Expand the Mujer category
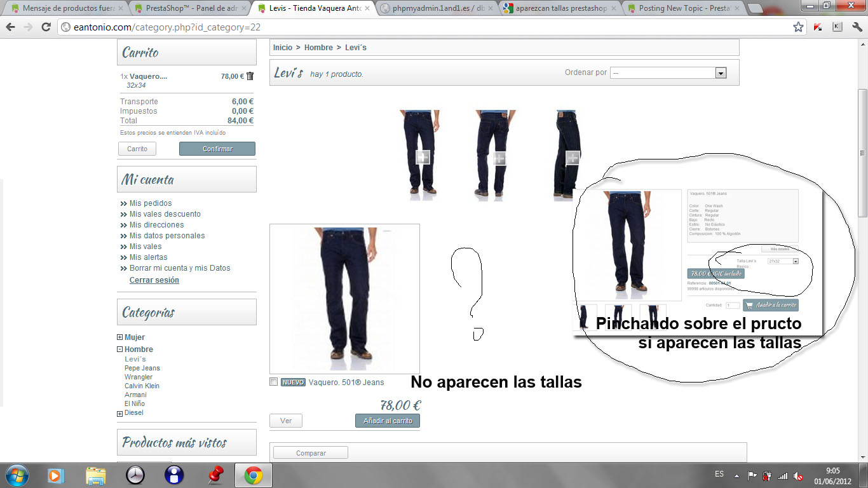This screenshot has height=488, width=868. 120,337
